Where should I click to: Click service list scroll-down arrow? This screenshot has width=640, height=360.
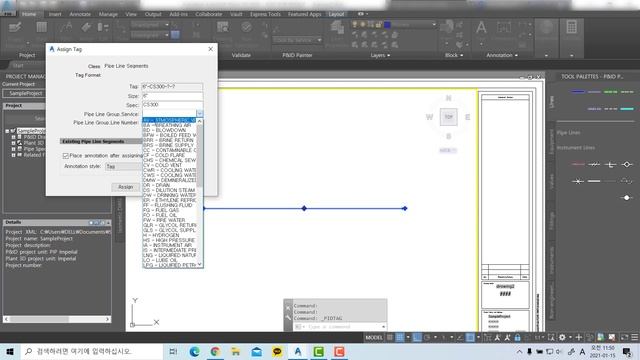tap(200, 264)
